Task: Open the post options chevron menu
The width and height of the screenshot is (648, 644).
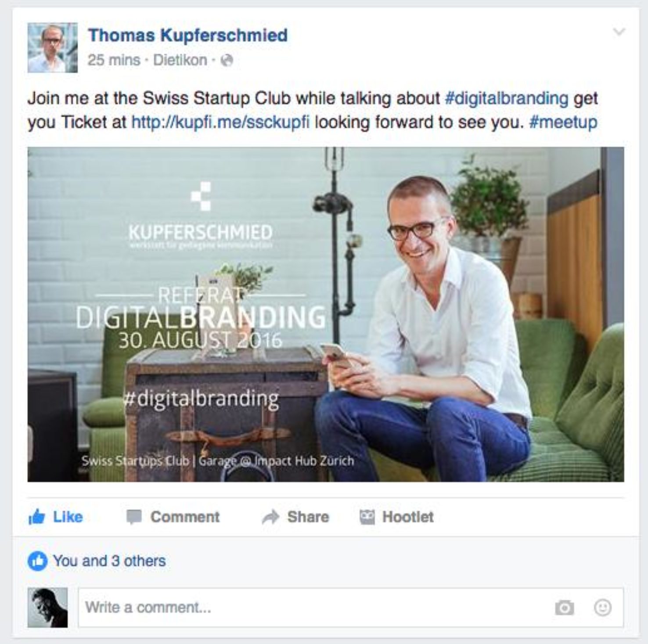Action: 619,32
